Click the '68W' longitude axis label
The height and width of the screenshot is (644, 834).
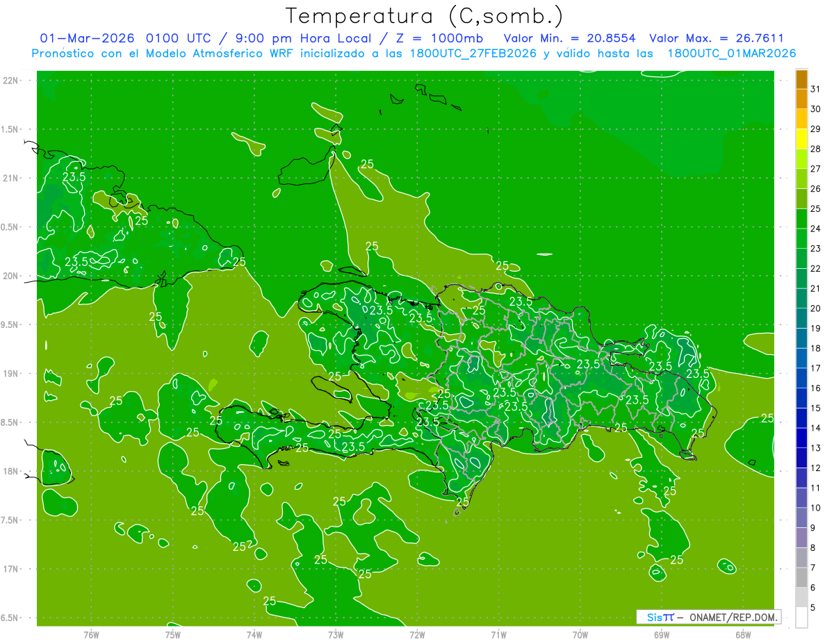click(x=743, y=634)
